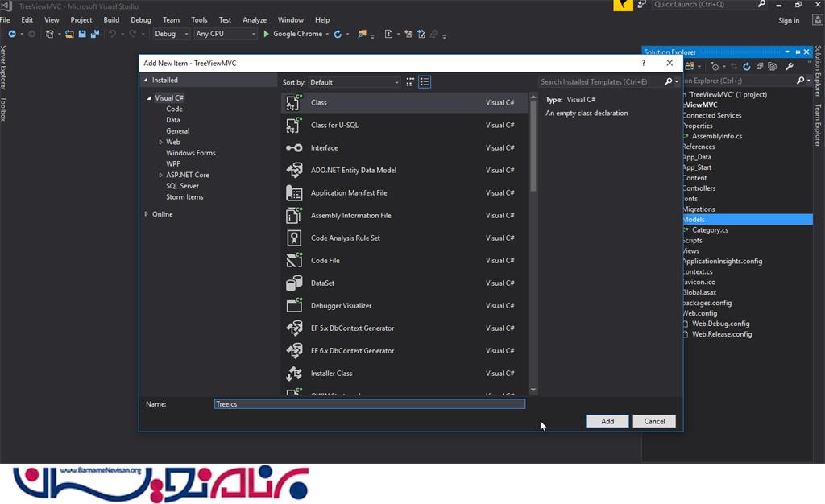Select the Interface template
Image resolution: width=825 pixels, height=504 pixels.
pyautogui.click(x=404, y=147)
